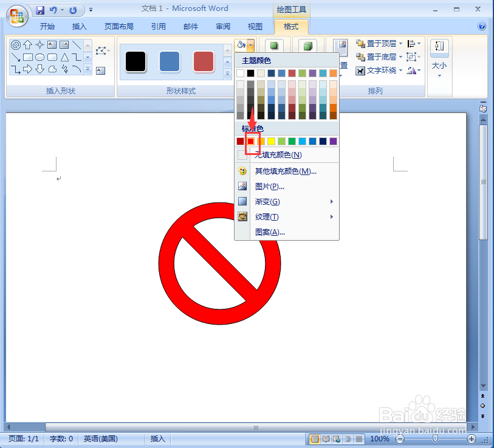494x448 pixels.
Task: Pick the up arrow shape
Action: (x=28, y=45)
